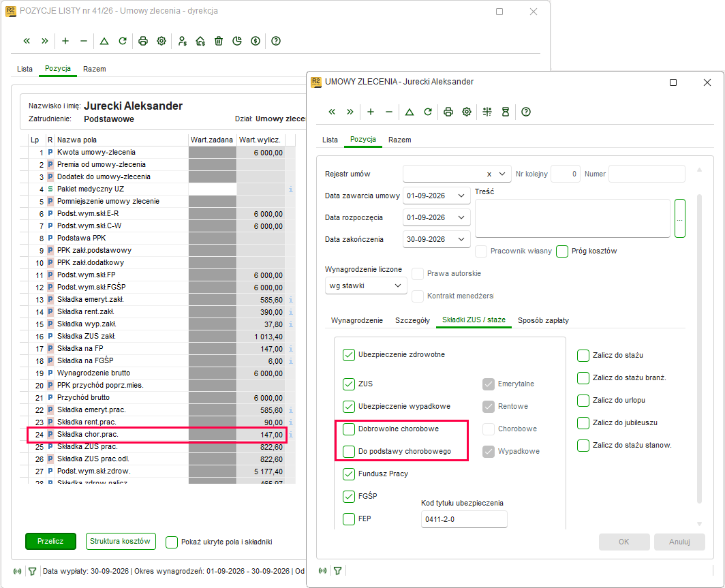725x588 pixels.
Task: Click filter funnel in POZYCJE LISTY status bar
Action: point(33,572)
